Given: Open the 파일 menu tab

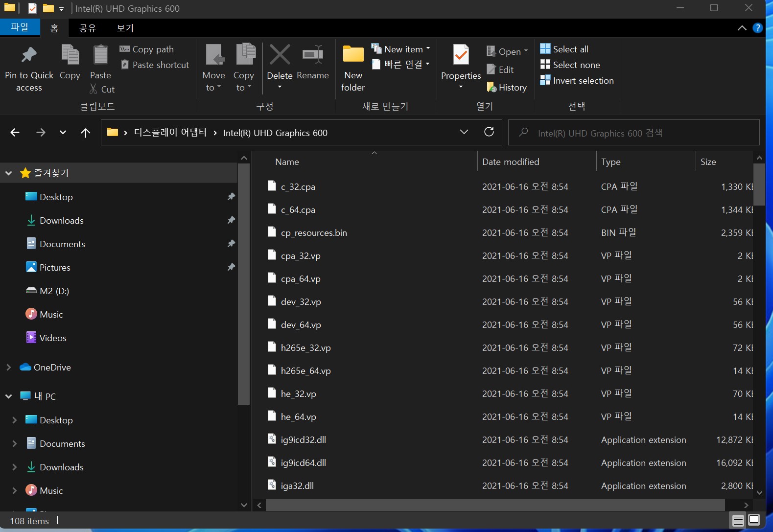Looking at the screenshot, I should [x=20, y=27].
